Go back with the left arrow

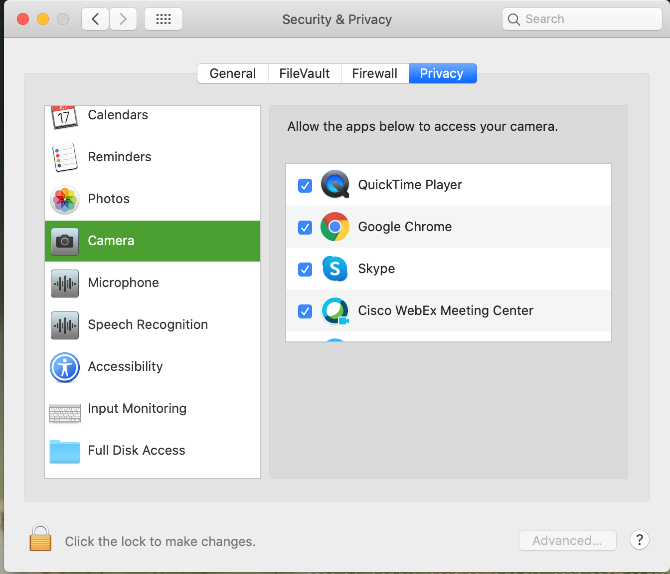(x=95, y=19)
